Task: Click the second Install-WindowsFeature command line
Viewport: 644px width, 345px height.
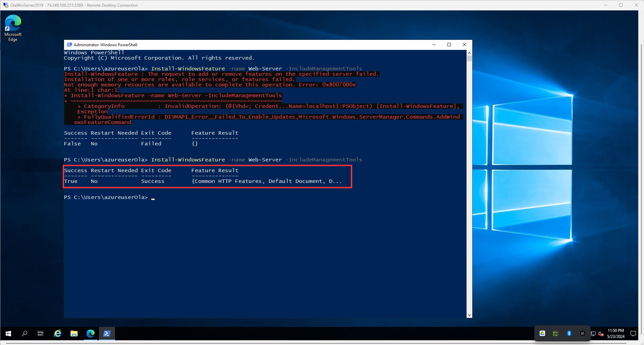Action: coord(213,160)
